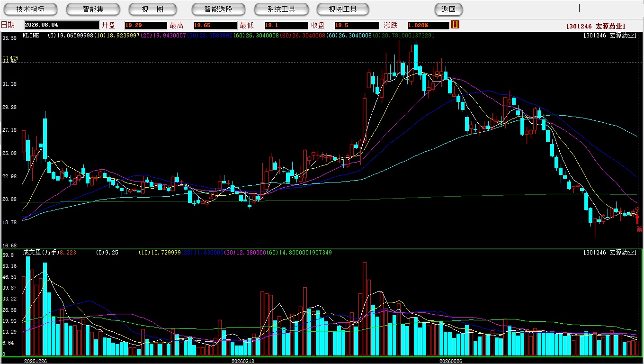This screenshot has width=644, height=364.
Task: Click the 收盘 value 19.5
Action: (x=357, y=25)
